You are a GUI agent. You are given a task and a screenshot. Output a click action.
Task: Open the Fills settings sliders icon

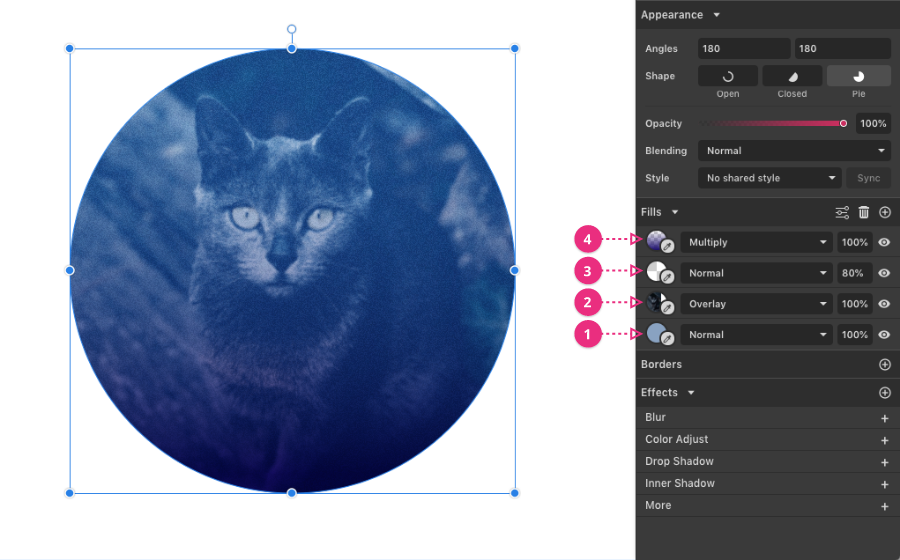[842, 212]
